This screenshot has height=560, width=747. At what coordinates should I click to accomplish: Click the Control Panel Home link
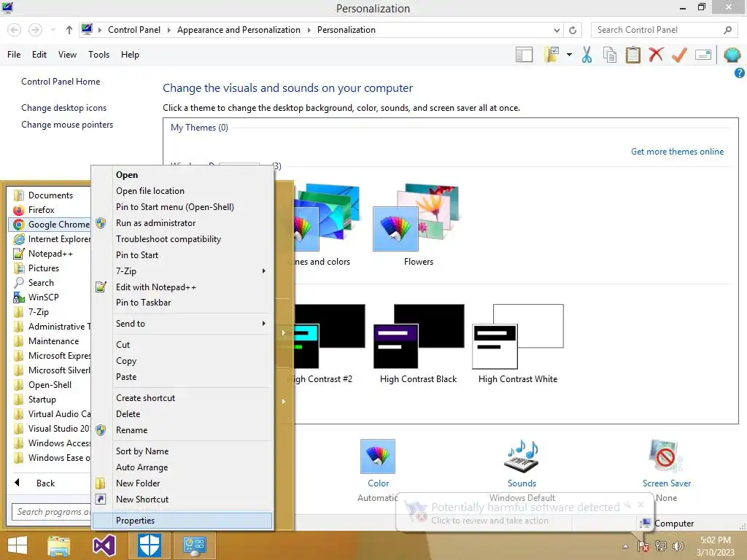[x=61, y=82]
